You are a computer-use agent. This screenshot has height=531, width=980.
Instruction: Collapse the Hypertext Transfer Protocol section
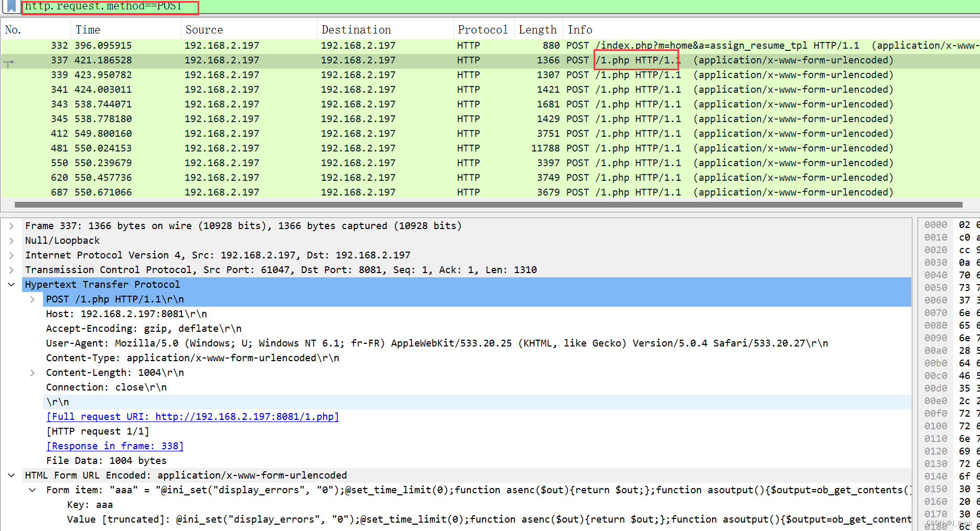(x=11, y=284)
